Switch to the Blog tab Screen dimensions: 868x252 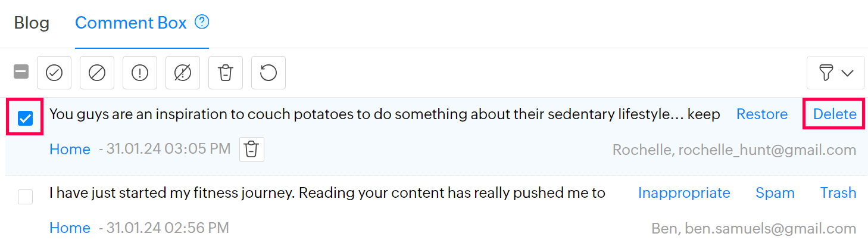[x=32, y=23]
